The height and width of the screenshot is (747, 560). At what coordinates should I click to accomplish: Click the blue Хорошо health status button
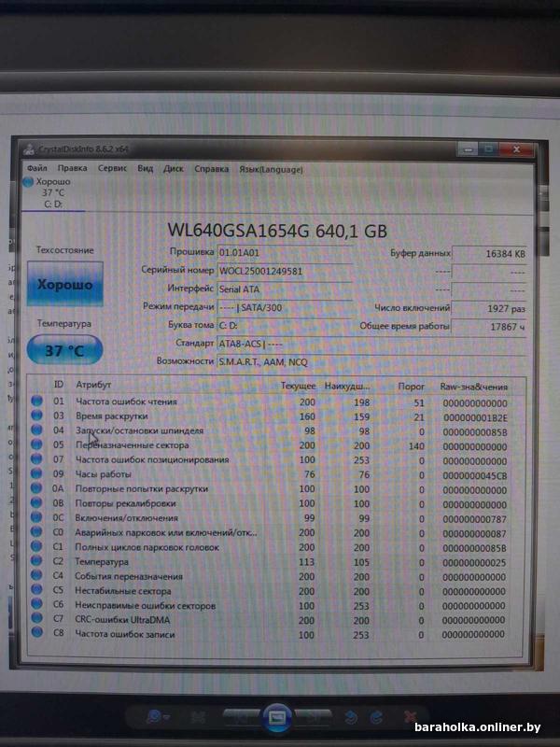(64, 284)
